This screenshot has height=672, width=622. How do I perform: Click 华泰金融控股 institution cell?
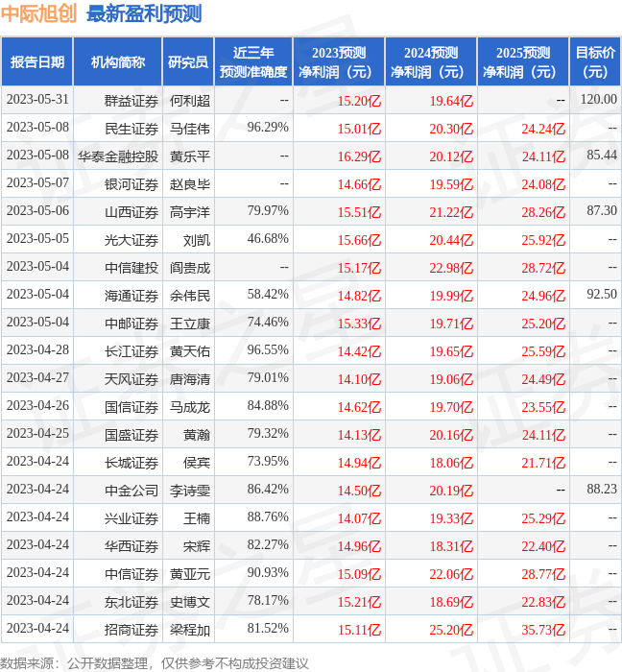[x=118, y=156]
